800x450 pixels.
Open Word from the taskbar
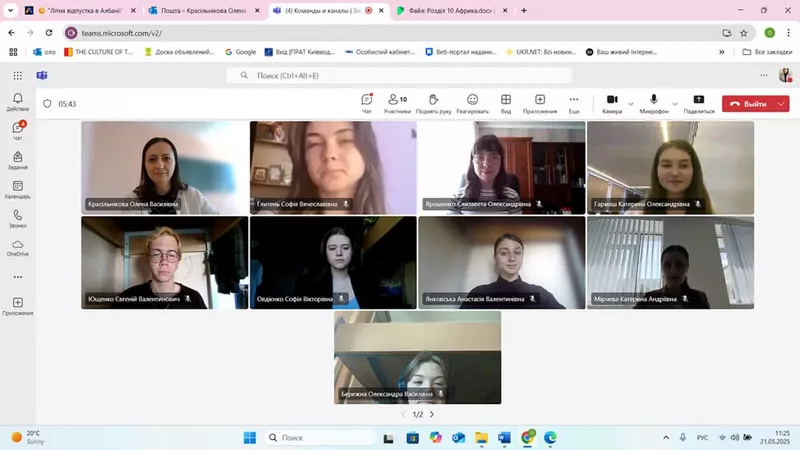tap(504, 438)
